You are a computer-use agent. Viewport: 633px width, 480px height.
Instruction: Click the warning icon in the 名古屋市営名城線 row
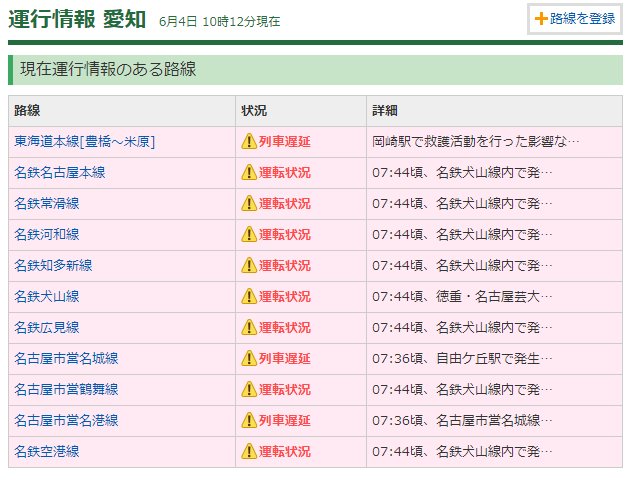click(249, 358)
